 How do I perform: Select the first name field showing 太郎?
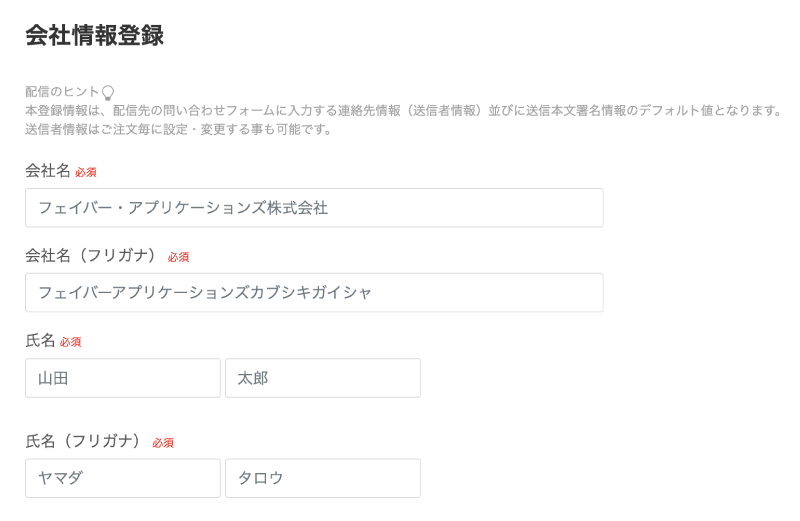[x=323, y=378]
